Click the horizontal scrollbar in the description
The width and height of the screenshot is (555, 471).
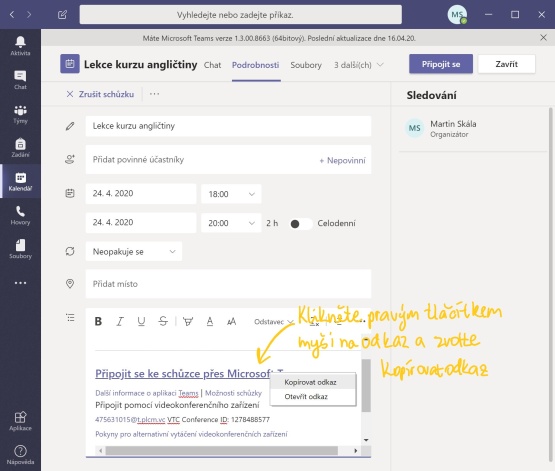[222, 450]
